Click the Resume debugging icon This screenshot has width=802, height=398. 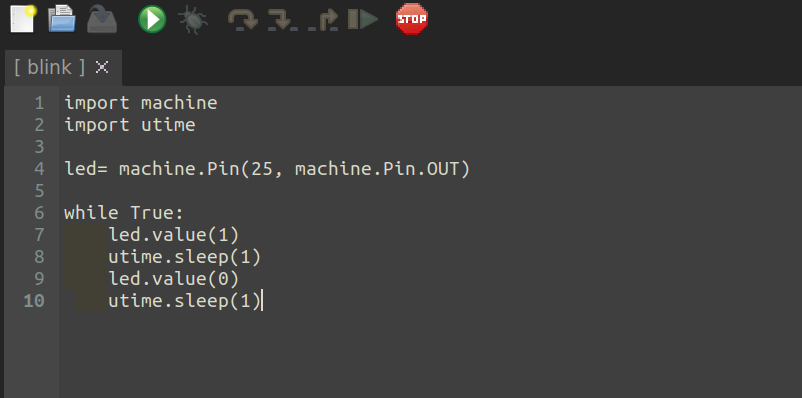363,19
